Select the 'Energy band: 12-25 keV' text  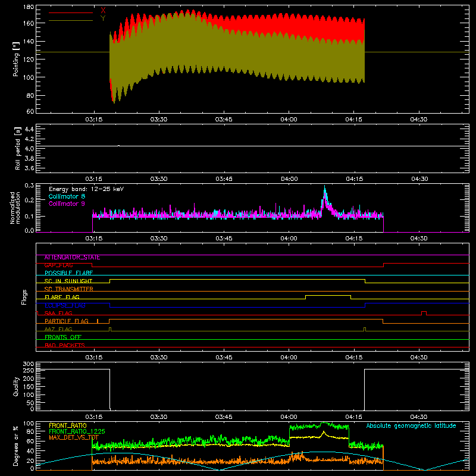click(x=86, y=189)
